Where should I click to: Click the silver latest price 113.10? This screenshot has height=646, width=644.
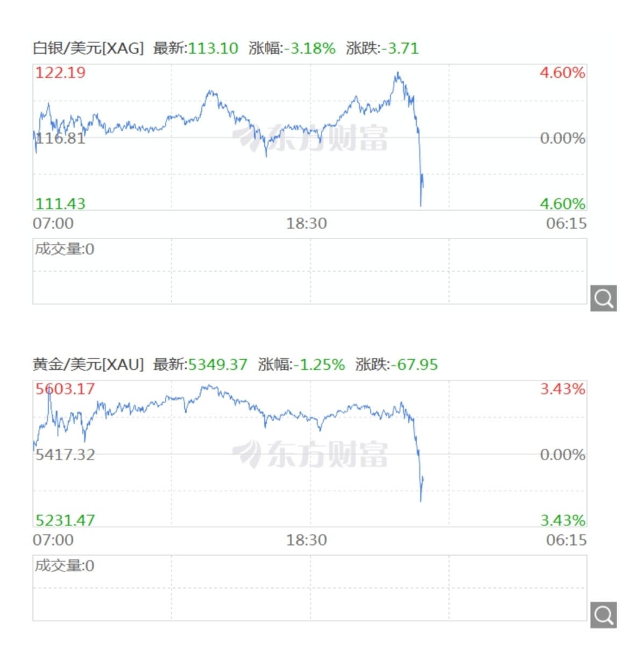click(x=213, y=48)
